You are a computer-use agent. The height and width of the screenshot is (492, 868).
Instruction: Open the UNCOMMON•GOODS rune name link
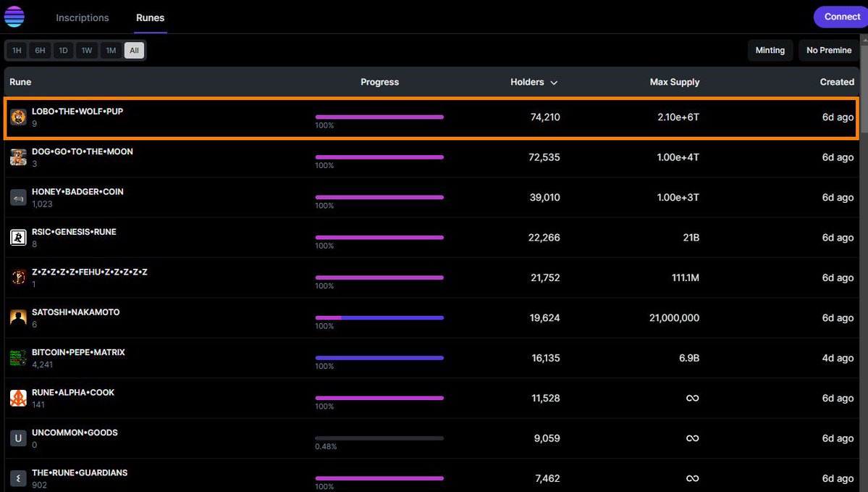[x=75, y=433]
